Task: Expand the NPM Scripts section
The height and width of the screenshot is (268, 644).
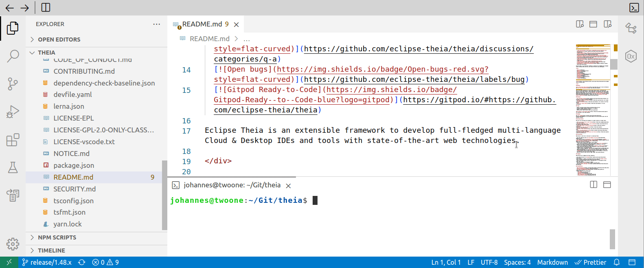Action: coord(96,237)
